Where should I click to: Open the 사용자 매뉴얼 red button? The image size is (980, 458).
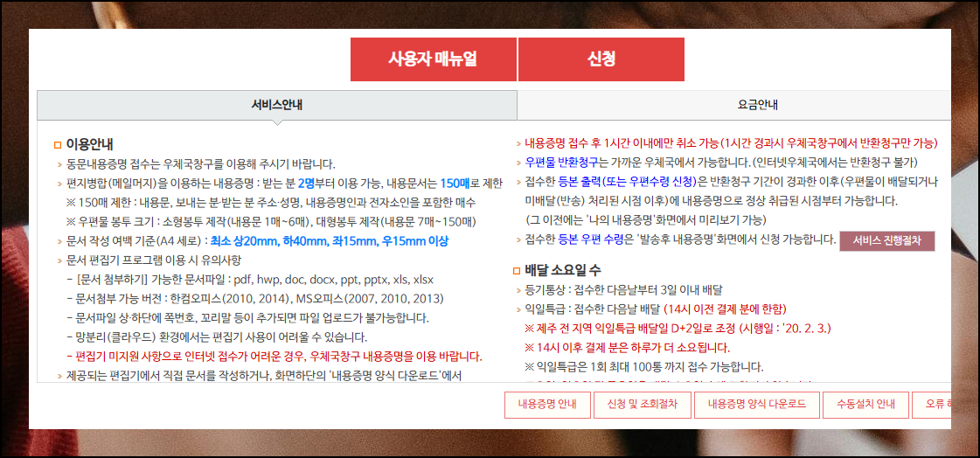tap(433, 59)
